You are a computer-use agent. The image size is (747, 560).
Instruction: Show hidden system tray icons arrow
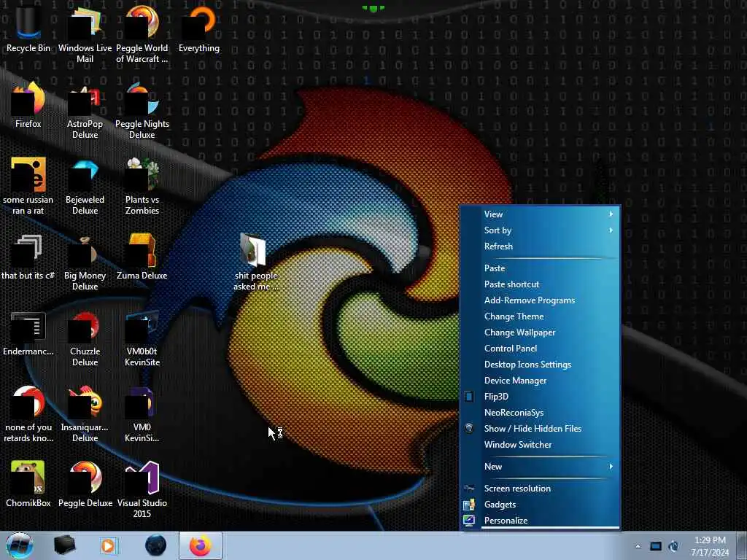[x=638, y=546]
